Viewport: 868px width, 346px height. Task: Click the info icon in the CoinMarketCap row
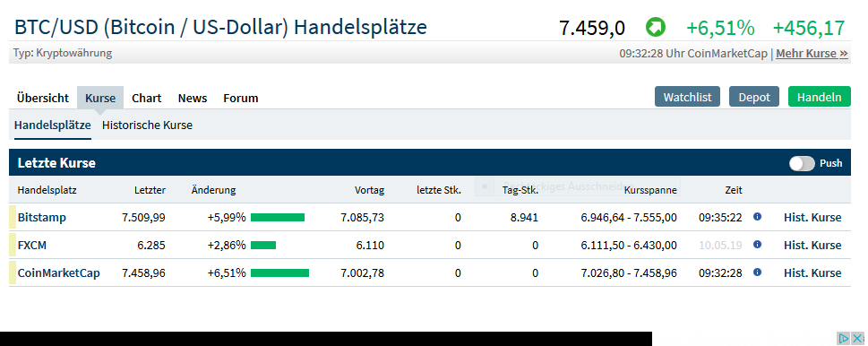coord(757,272)
